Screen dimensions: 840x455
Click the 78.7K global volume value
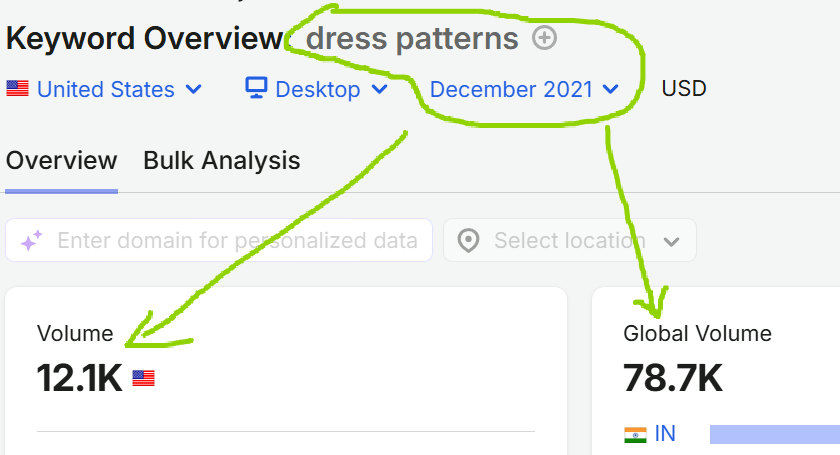coord(673,378)
